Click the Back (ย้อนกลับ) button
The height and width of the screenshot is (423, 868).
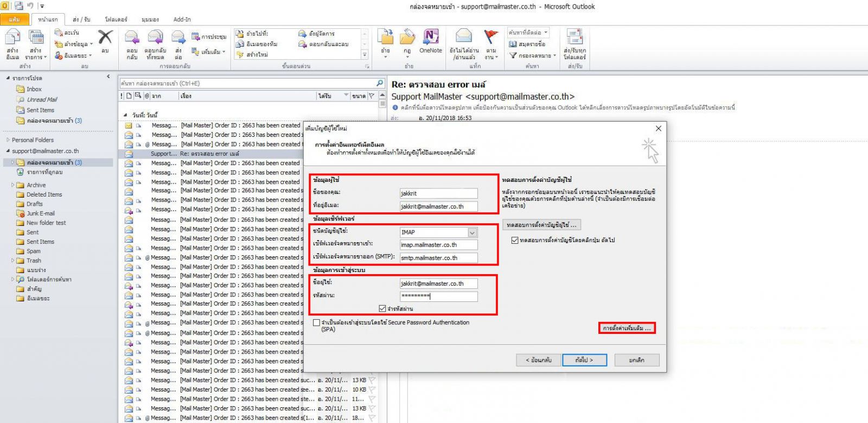pyautogui.click(x=538, y=360)
